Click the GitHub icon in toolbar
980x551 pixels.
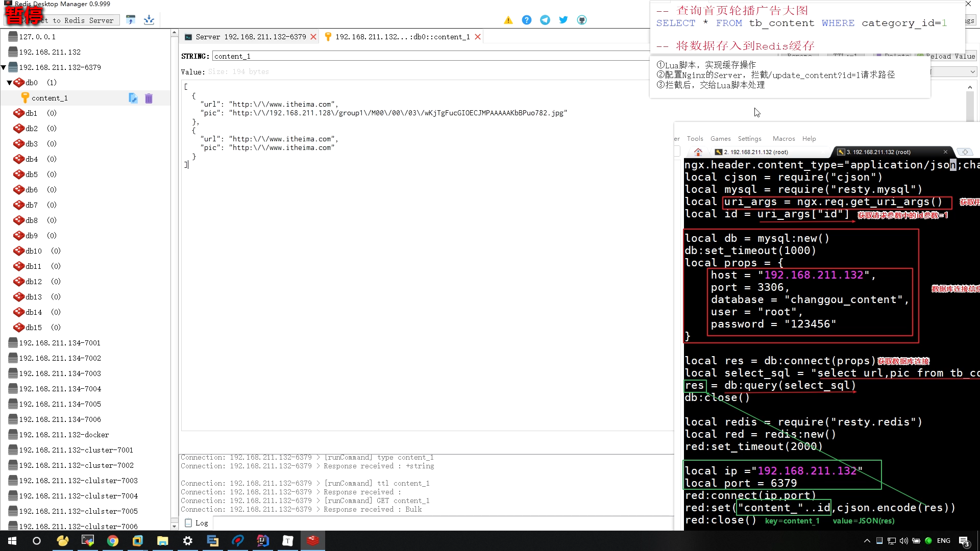(x=582, y=20)
